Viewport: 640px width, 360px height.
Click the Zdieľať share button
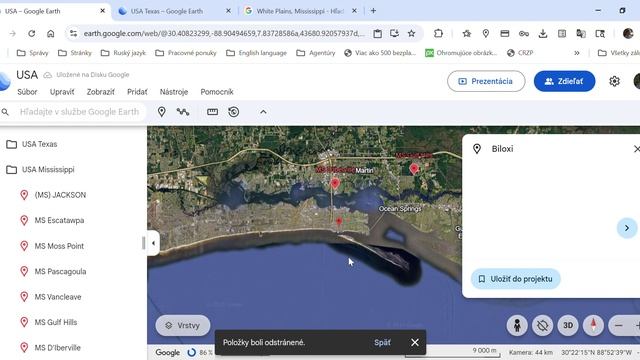click(x=564, y=81)
